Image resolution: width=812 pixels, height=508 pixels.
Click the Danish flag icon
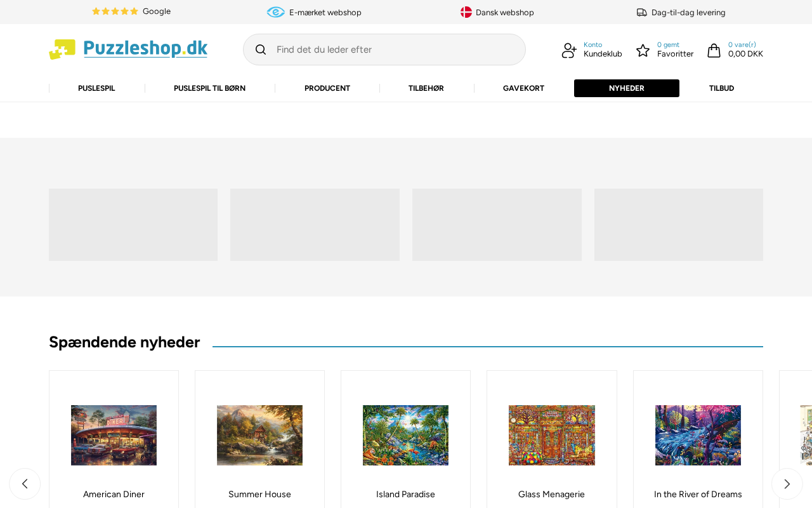(x=466, y=12)
